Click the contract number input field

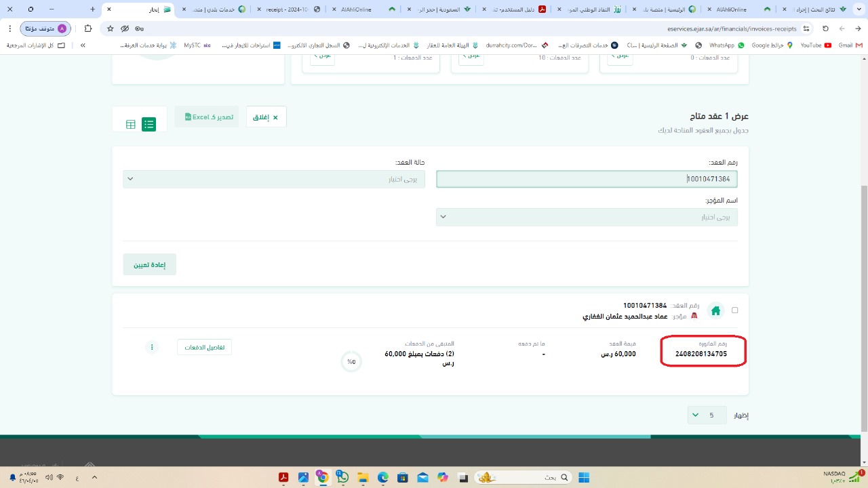(587, 179)
